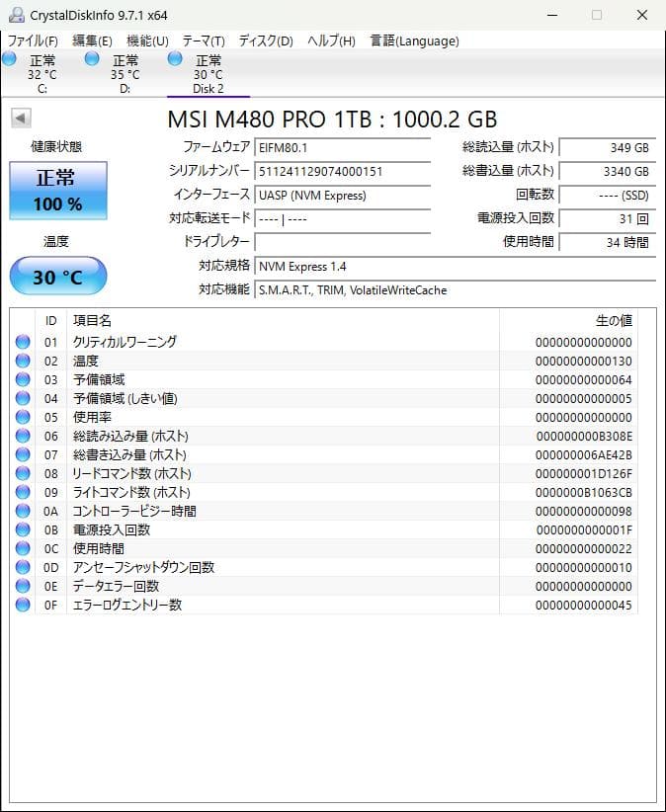This screenshot has height=812, width=666.
Task: Click the serial number field 511241129074000151
Action: tap(342, 172)
